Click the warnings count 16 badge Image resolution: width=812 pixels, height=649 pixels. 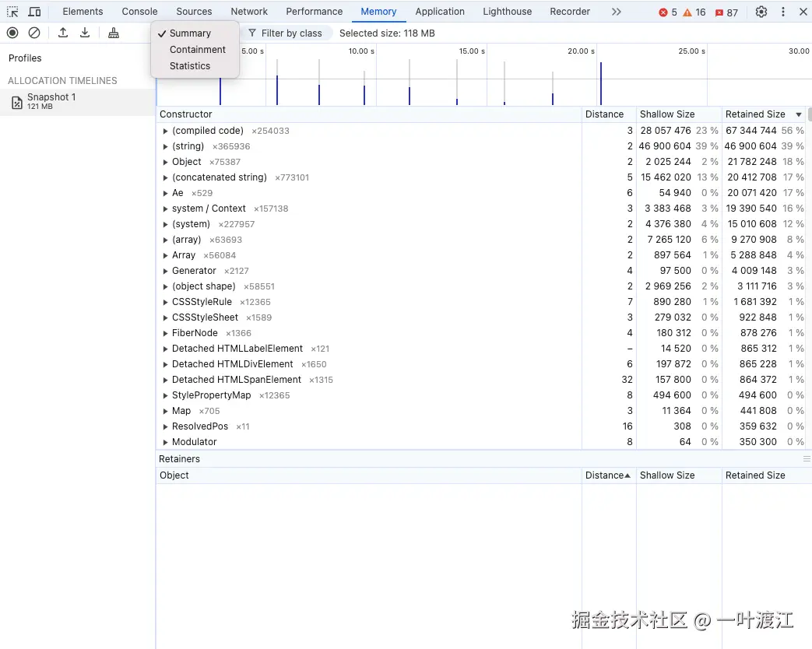click(694, 12)
